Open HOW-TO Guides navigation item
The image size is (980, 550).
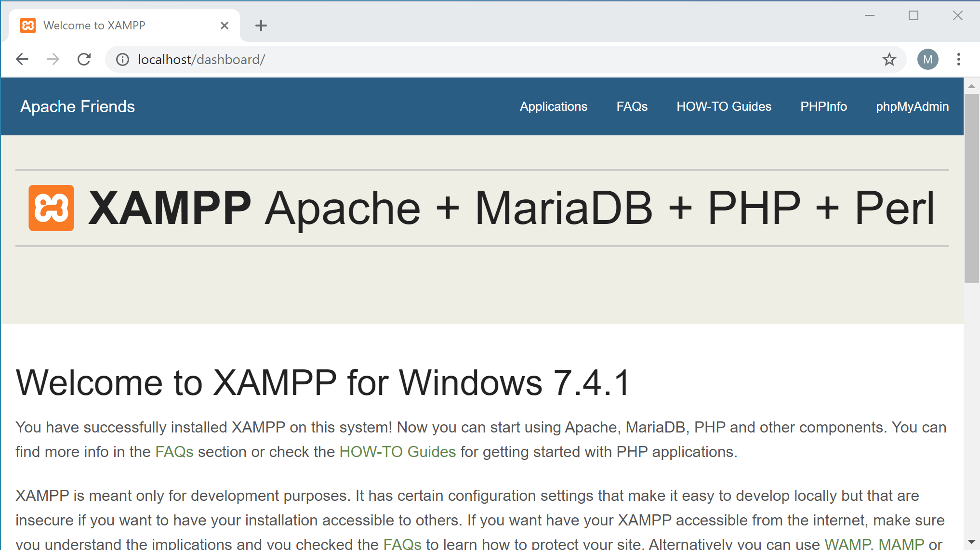pos(724,106)
